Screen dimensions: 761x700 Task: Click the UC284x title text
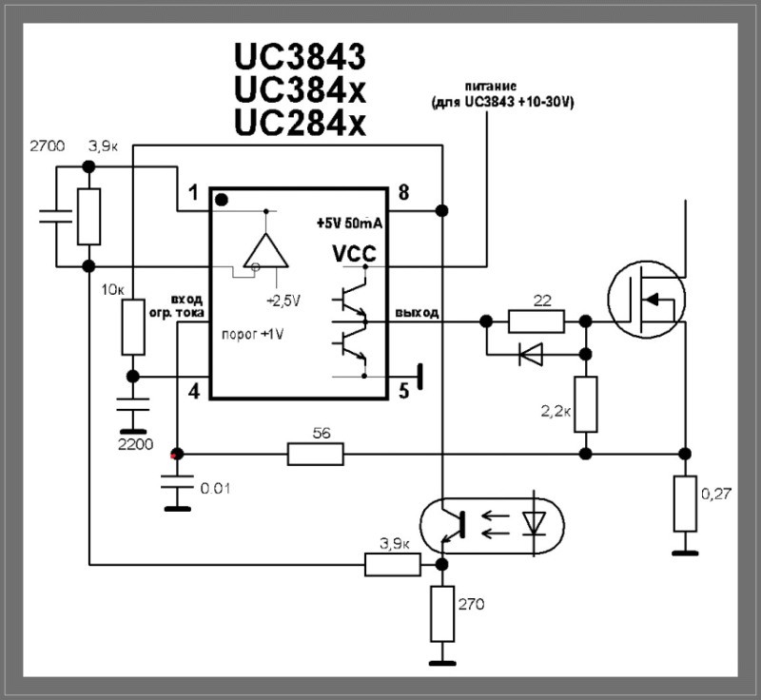300,123
